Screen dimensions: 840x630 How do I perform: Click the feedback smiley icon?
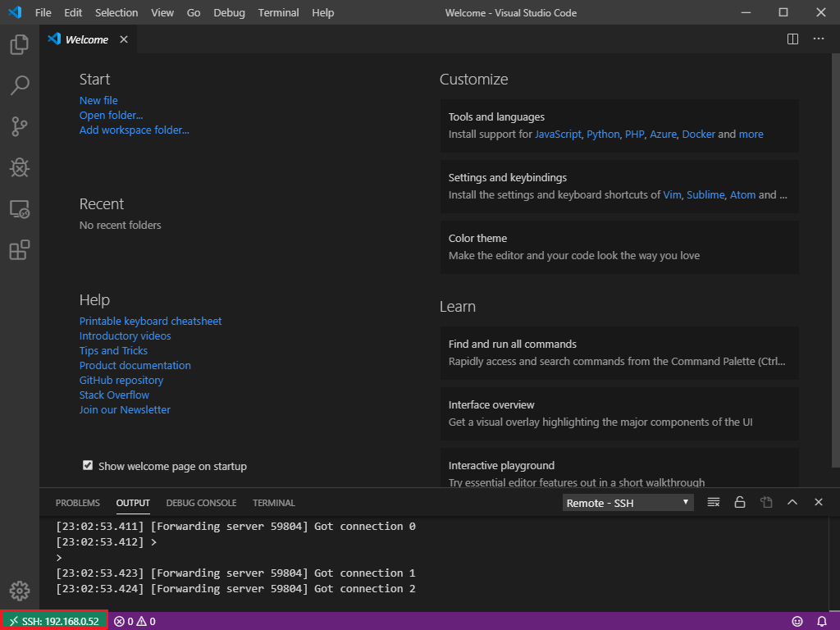tap(797, 621)
